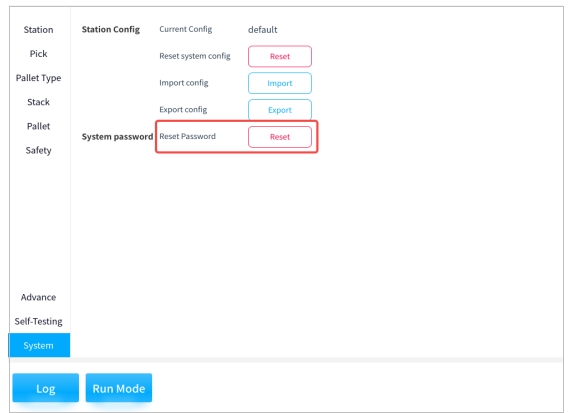Select the Safety tab
Image resolution: width=573 pixels, height=413 pixels.
(x=38, y=150)
